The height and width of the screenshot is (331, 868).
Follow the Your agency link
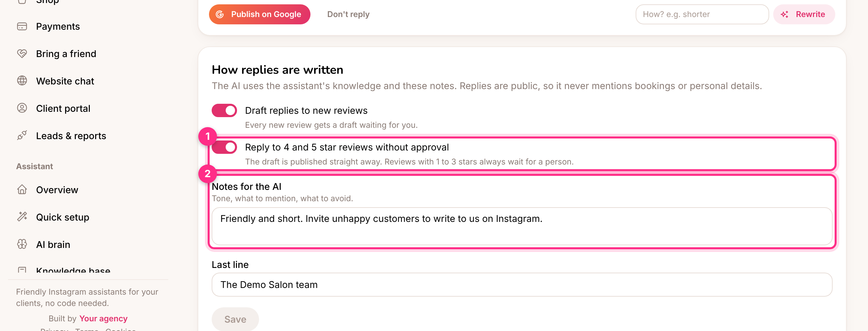(x=103, y=318)
